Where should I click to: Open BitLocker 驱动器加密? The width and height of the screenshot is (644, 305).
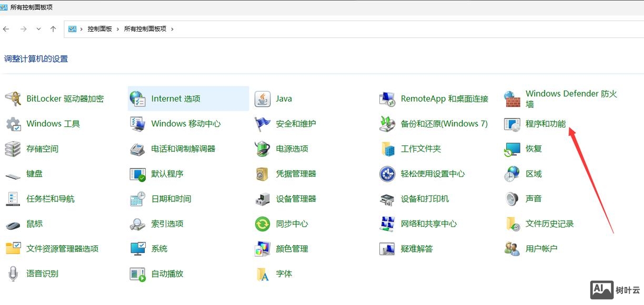click(65, 99)
